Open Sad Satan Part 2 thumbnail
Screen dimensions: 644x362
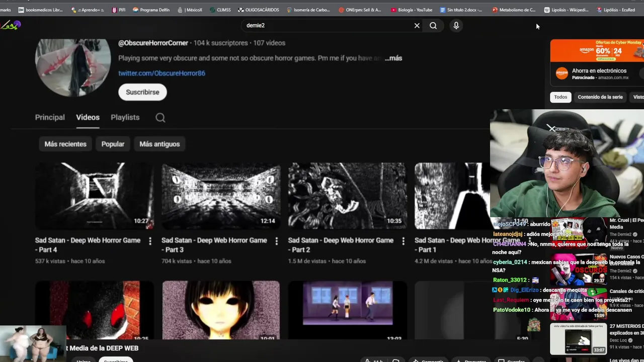(x=347, y=196)
